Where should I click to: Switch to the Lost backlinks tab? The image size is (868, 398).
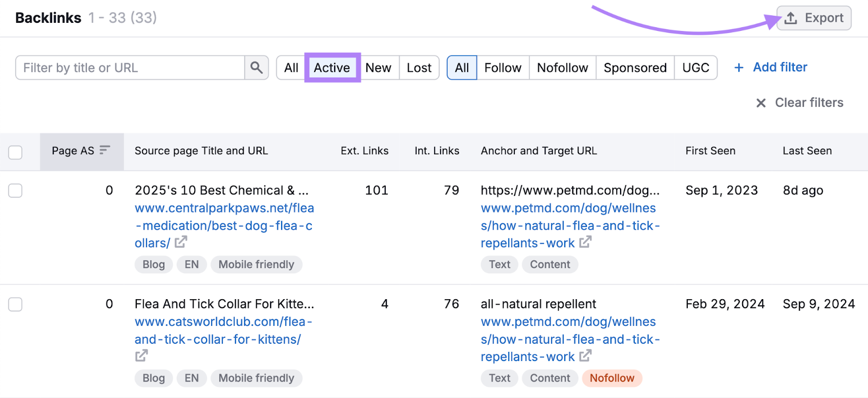[419, 68]
